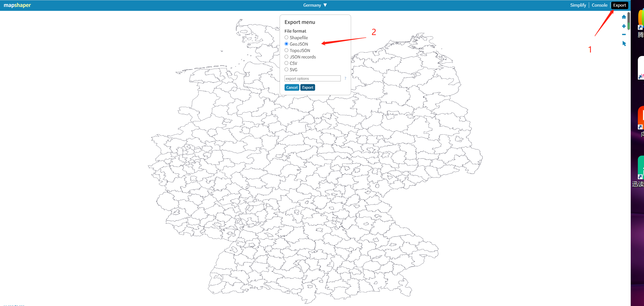This screenshot has width=644, height=306.
Task: Click the vertical zoom slider bar
Action: pyautogui.click(x=628, y=20)
